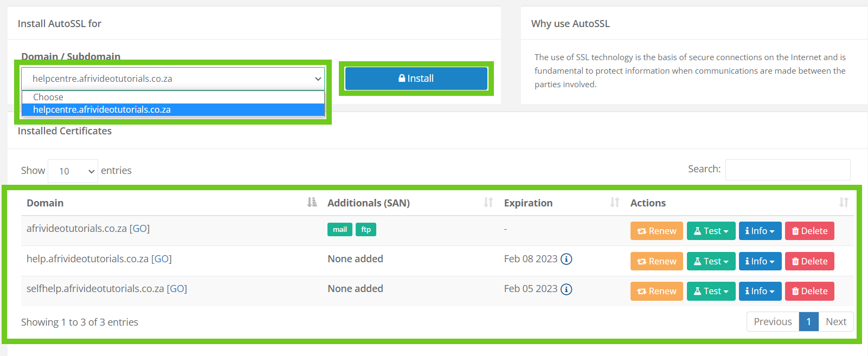
Task: Expand Info dropdown for help.afrivideotutorials.co.za
Action: [760, 261]
